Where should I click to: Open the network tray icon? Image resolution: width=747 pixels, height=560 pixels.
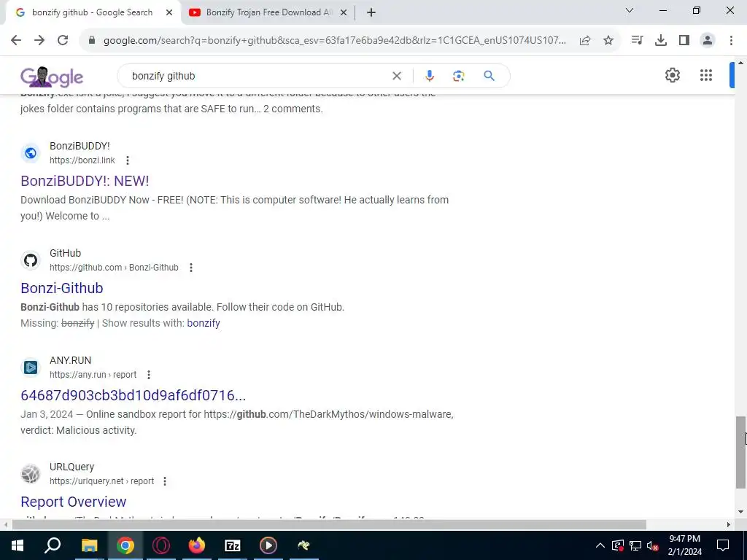(635, 545)
